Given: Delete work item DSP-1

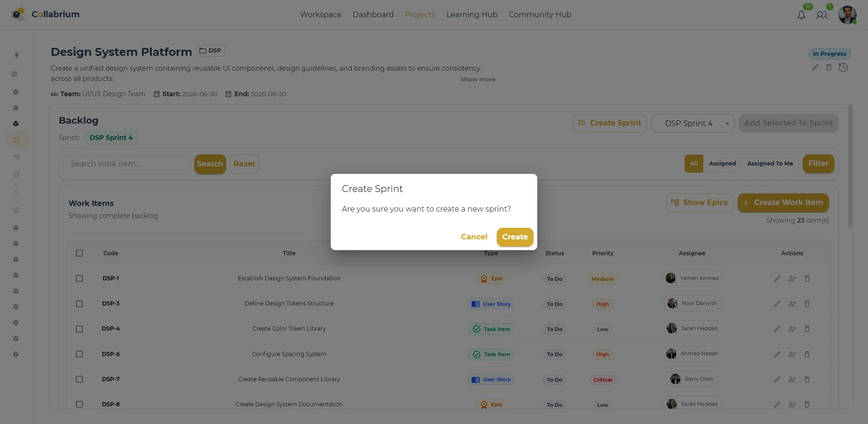Looking at the screenshot, I should (807, 278).
